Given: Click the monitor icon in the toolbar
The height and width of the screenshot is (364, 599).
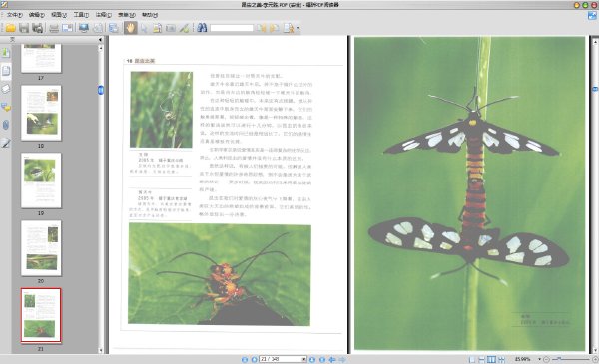Looking at the screenshot, I should point(83,28).
